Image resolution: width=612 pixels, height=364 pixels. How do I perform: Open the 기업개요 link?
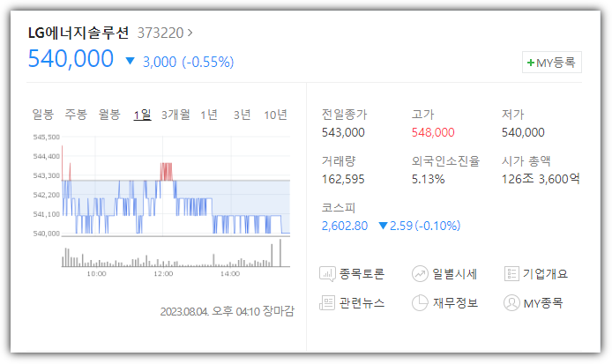[x=545, y=274]
